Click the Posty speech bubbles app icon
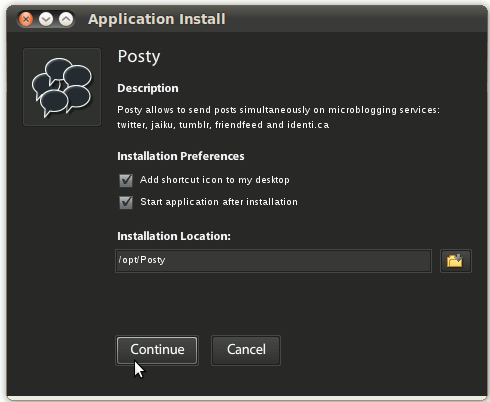Screen dimensions: 490x402 [x=62, y=87]
